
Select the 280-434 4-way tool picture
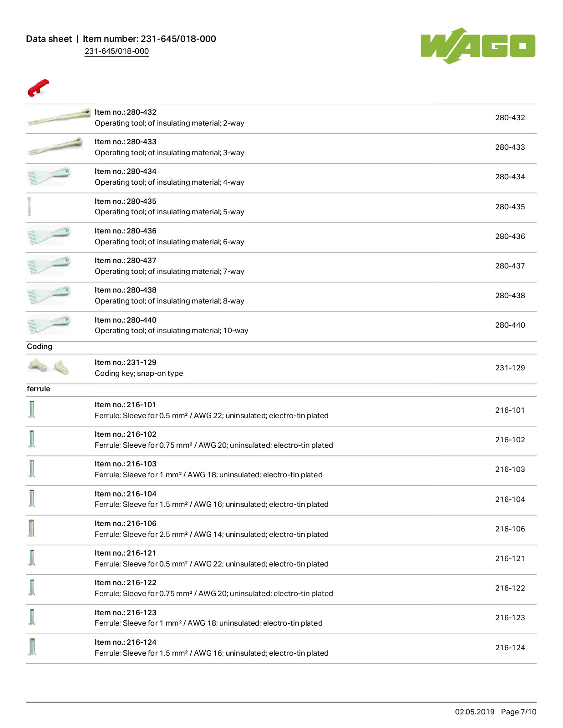(49, 176)
